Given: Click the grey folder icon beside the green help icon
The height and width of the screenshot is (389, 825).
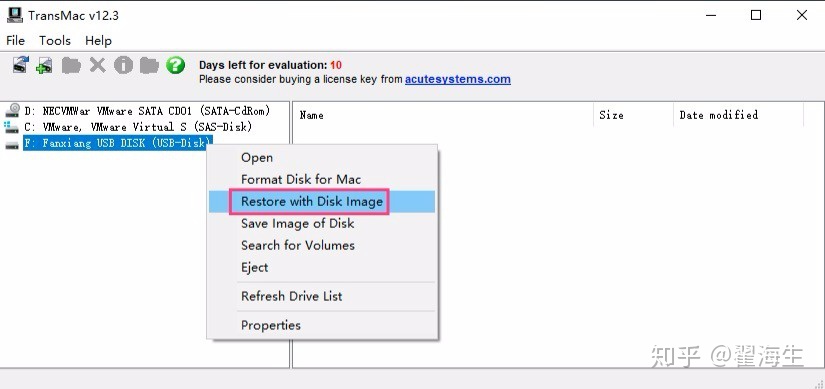Looking at the screenshot, I should [149, 65].
